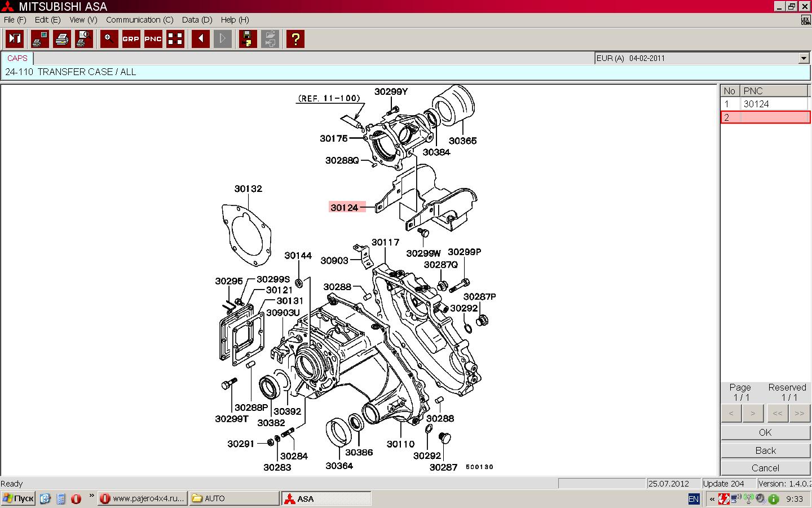The width and height of the screenshot is (812, 508).
Task: Click the OK button
Action: click(x=765, y=432)
